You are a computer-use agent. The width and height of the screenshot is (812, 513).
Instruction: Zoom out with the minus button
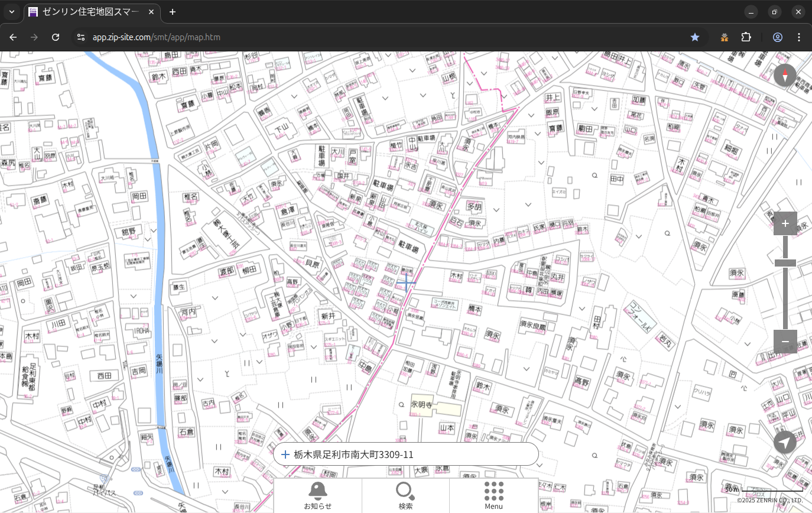click(x=785, y=342)
